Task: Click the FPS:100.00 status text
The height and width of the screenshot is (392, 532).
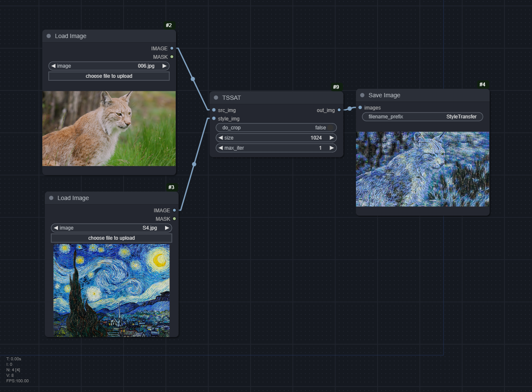Action: pos(17,381)
